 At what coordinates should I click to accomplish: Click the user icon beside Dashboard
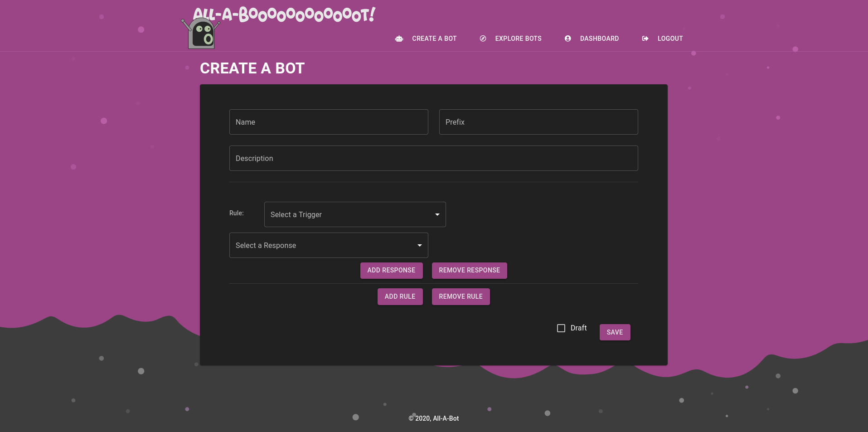567,39
